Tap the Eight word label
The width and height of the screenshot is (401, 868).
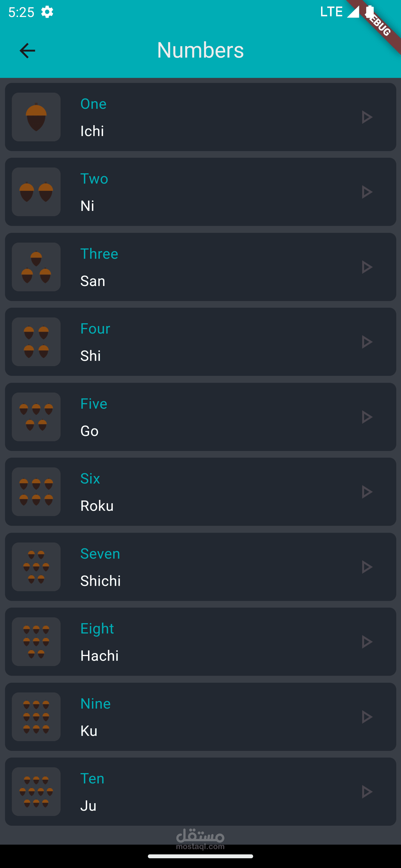(x=97, y=629)
